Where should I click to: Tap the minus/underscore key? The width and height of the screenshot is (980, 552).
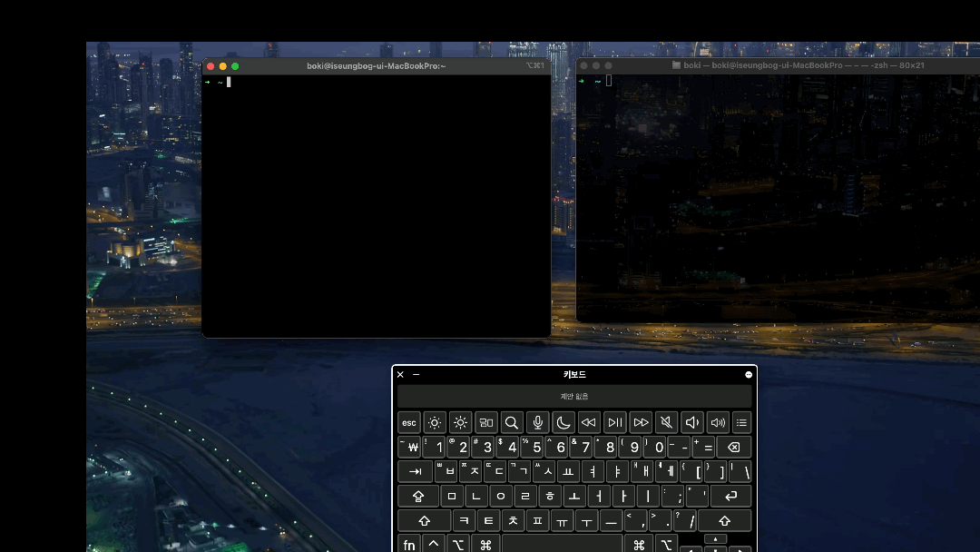pos(680,447)
